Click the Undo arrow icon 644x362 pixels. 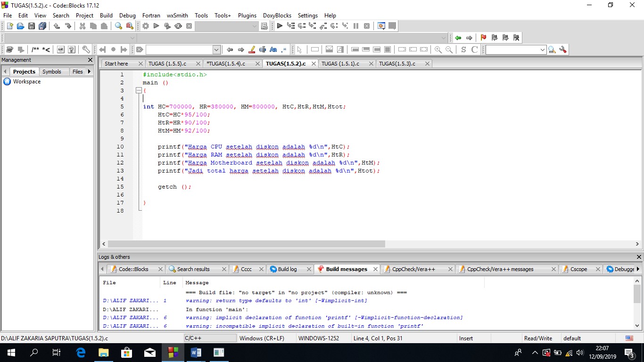[x=57, y=26]
